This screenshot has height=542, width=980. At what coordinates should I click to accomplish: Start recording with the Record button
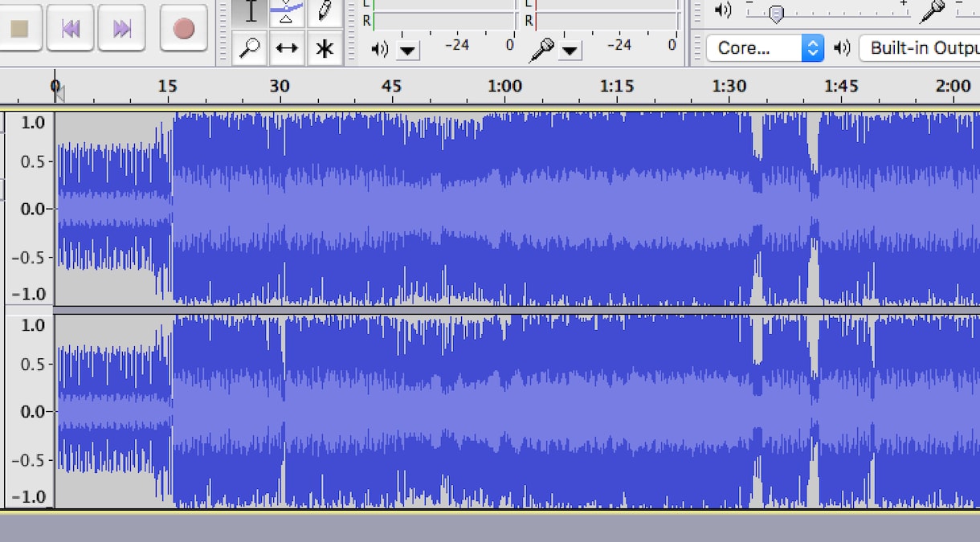184,29
